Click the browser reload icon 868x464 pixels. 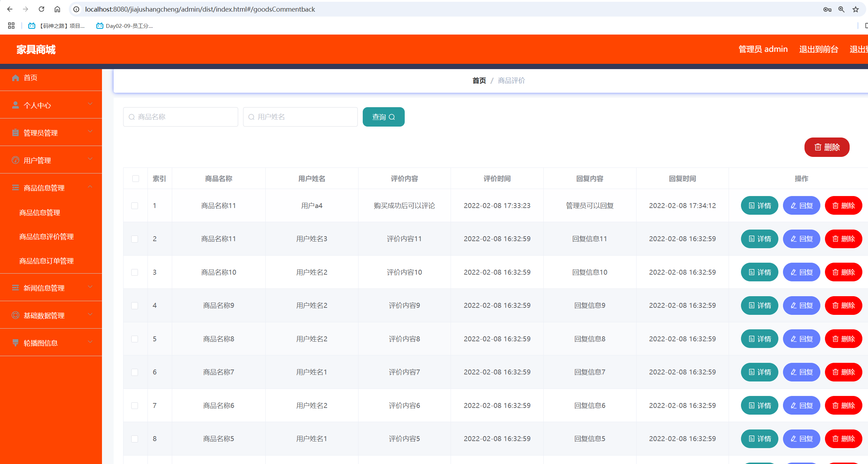tap(41, 9)
